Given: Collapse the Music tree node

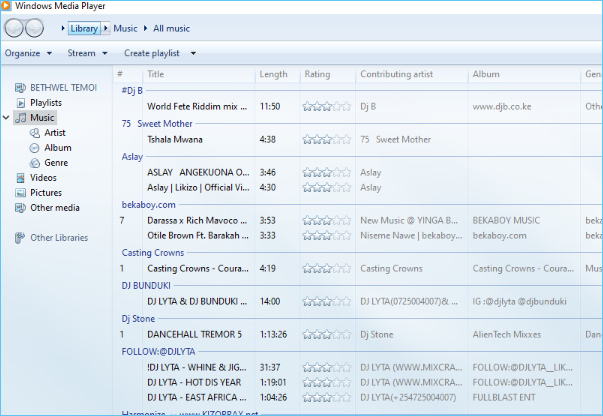Looking at the screenshot, I should [x=8, y=118].
